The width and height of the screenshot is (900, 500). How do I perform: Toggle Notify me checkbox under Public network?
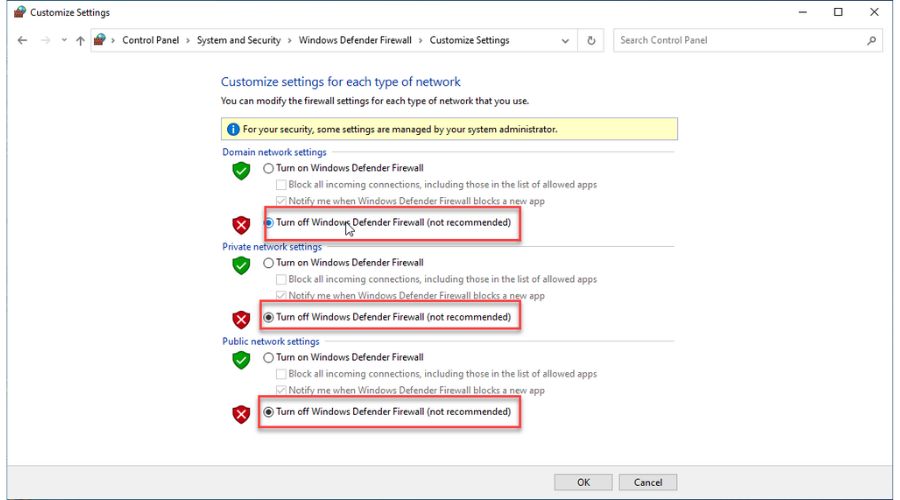pos(281,390)
